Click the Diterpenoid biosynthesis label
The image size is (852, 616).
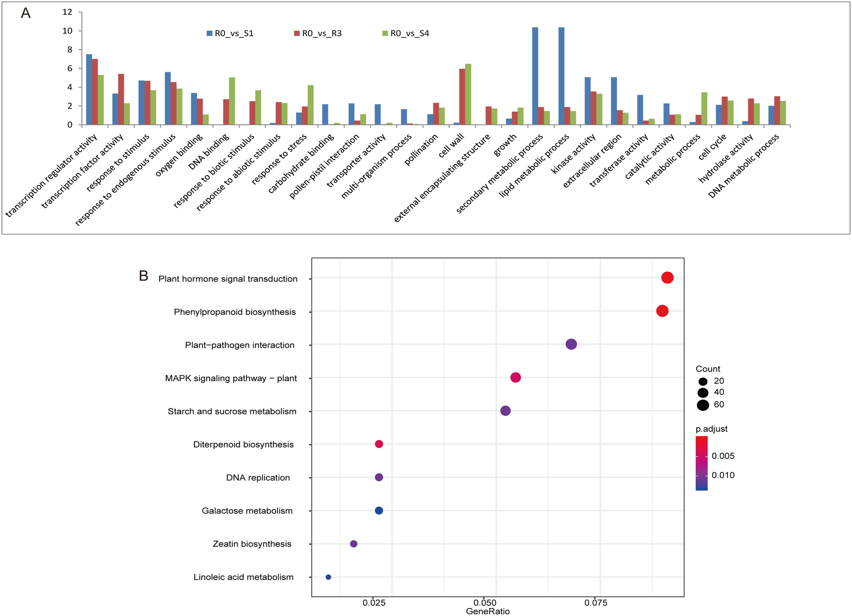243,445
